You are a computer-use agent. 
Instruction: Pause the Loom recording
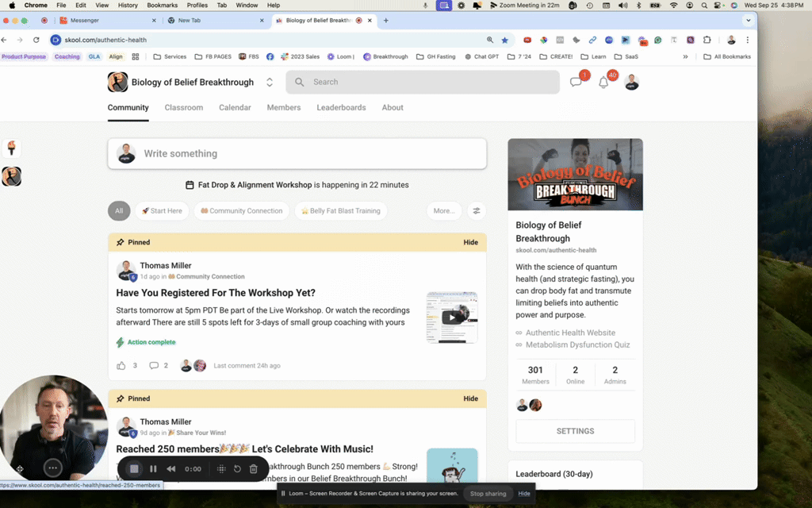click(x=153, y=468)
